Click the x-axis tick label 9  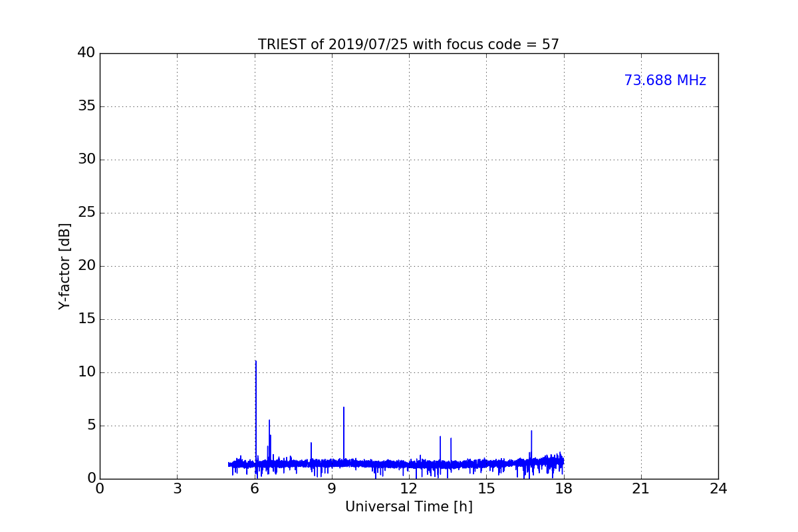click(332, 489)
